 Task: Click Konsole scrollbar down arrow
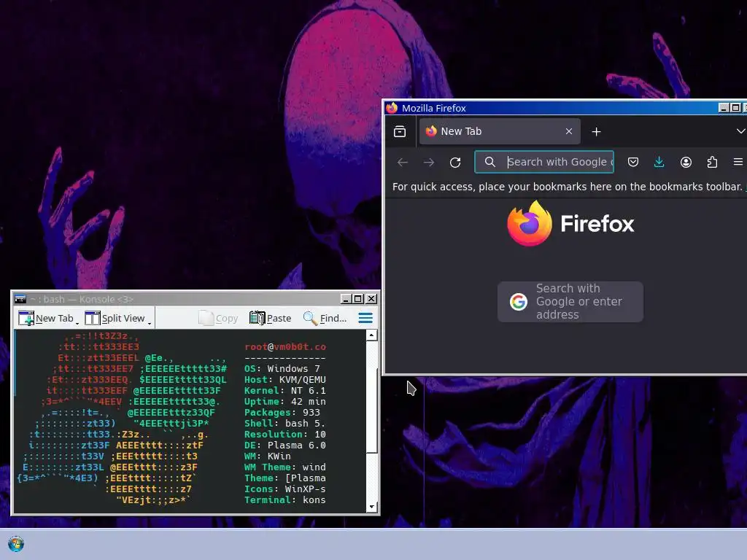[372, 507]
